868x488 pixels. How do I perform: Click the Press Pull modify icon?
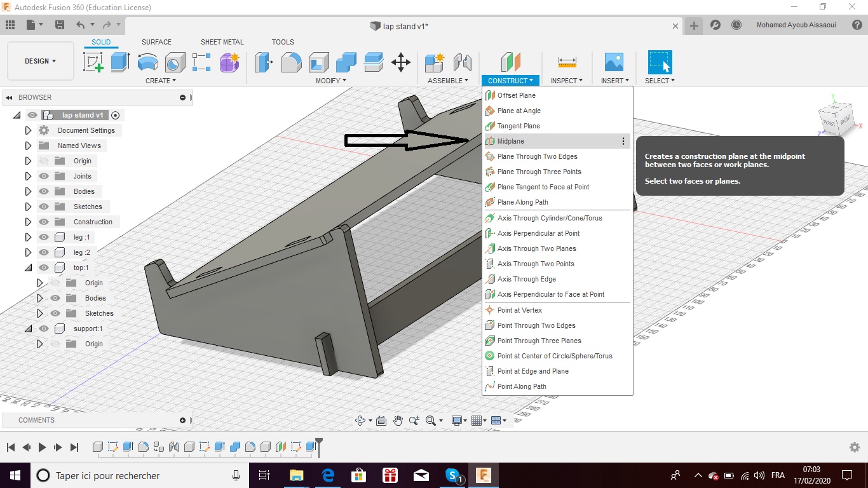point(264,62)
